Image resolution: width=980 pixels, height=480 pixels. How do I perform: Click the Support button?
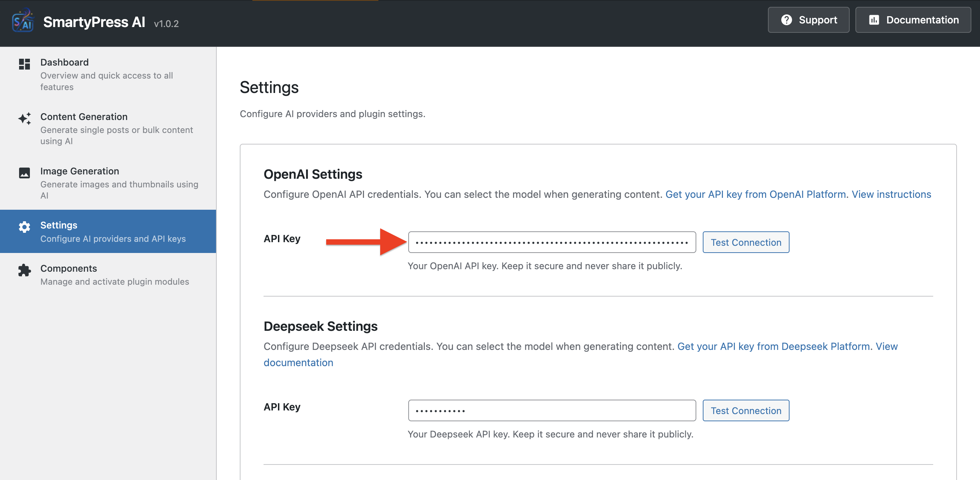tap(809, 20)
